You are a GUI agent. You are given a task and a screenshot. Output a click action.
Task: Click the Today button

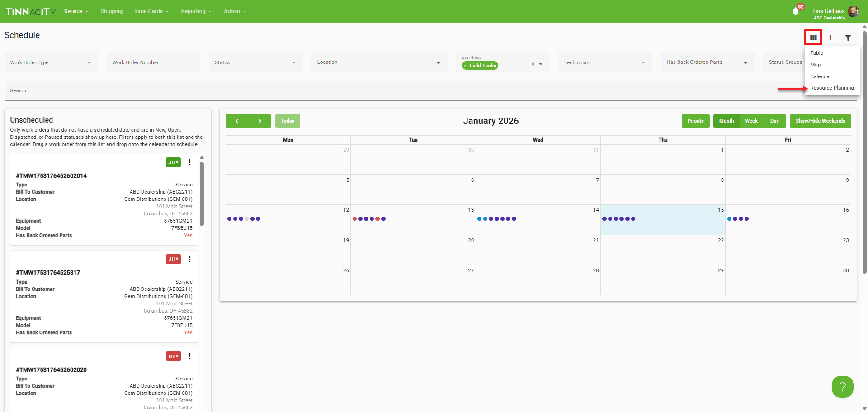click(x=288, y=121)
